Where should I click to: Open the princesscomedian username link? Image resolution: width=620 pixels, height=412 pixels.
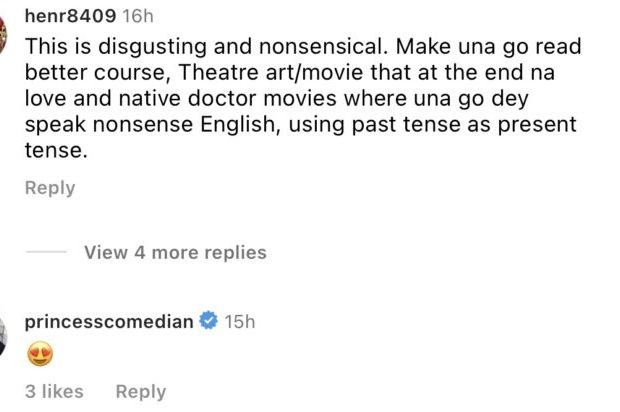109,321
